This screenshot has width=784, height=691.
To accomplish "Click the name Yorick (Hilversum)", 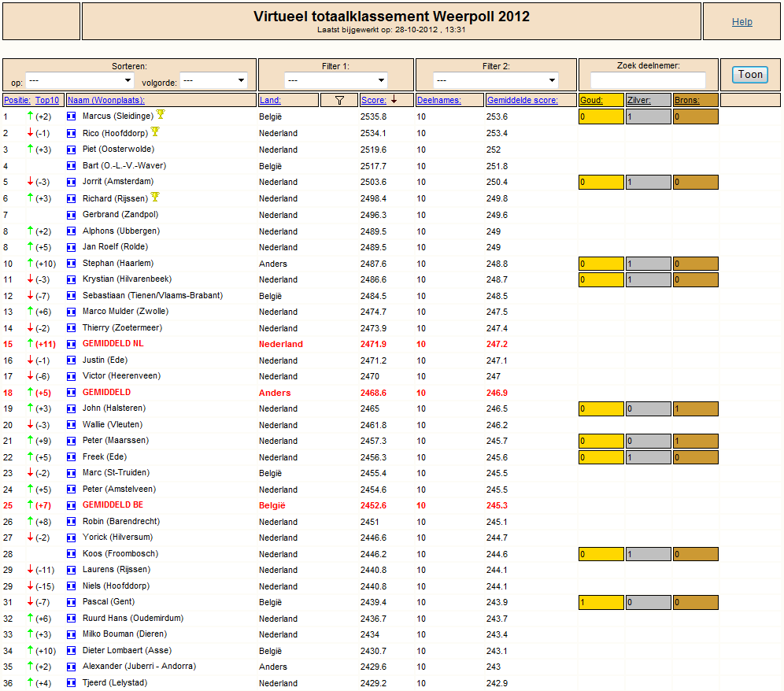I will click(117, 537).
